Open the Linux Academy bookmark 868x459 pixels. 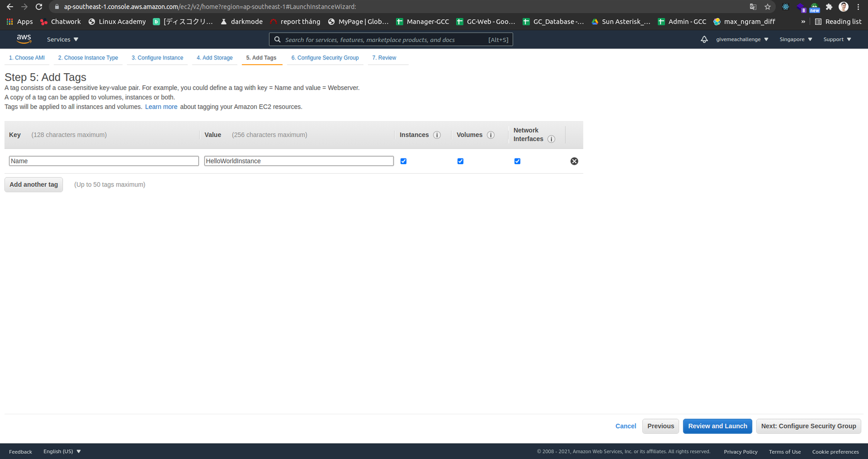[x=117, y=22]
